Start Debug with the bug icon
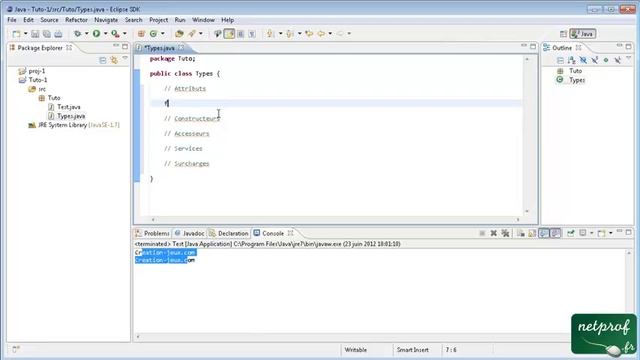Viewport: 640px width, 360px height. pyautogui.click(x=78, y=34)
